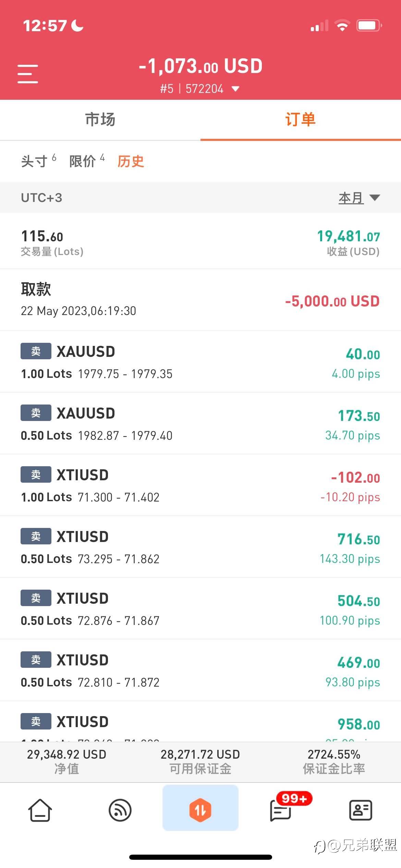Tap the home icon in bottom bar
The width and height of the screenshot is (401, 868).
click(x=40, y=810)
